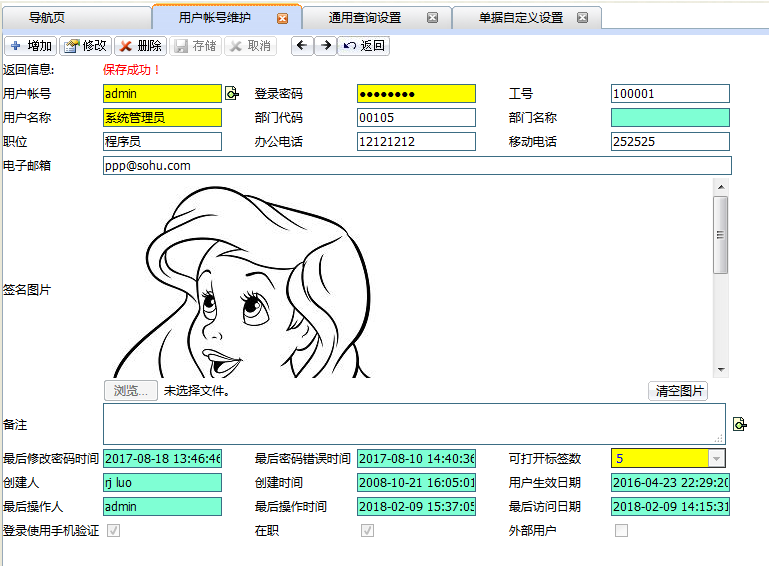This screenshot has height=566, width=769.
Task: Click the 最后操作时间 field
Action: tap(416, 507)
